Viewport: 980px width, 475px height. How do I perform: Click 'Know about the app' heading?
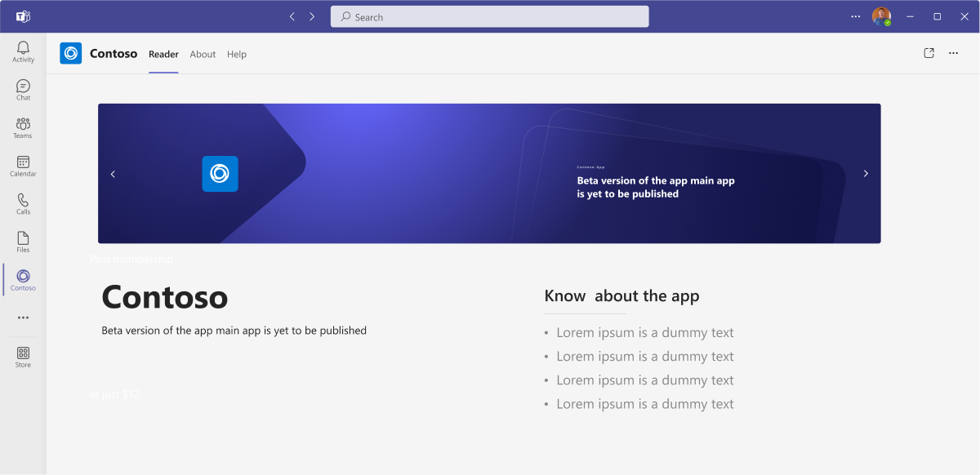tap(621, 296)
